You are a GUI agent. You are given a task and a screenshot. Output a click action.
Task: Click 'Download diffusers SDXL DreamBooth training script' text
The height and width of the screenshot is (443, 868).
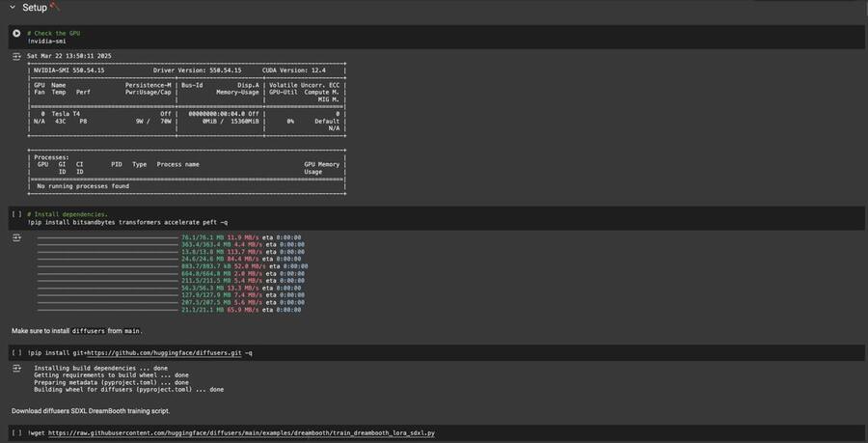click(91, 411)
